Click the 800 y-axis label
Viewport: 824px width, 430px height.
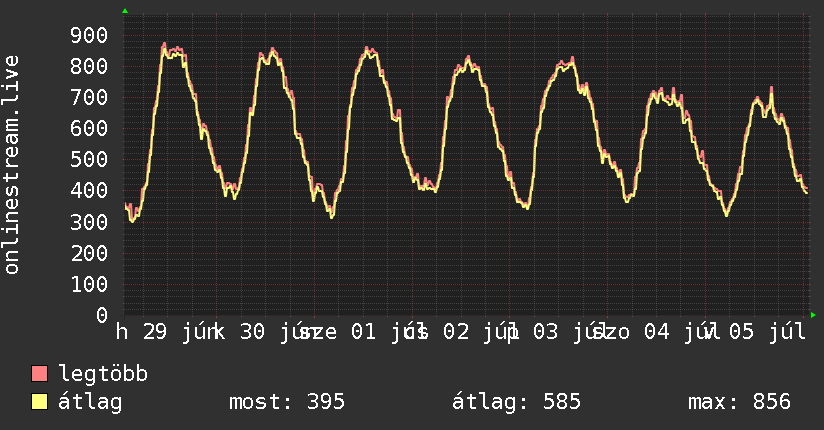coord(89,66)
